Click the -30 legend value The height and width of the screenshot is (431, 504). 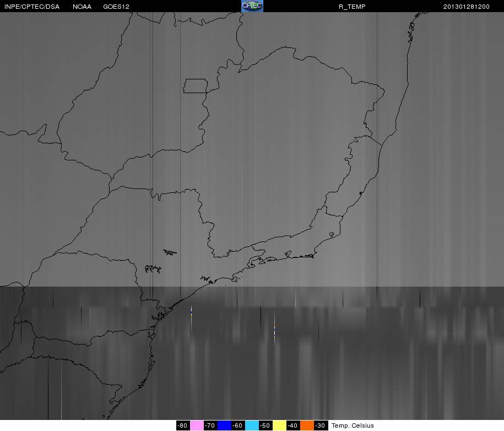[x=321, y=425]
